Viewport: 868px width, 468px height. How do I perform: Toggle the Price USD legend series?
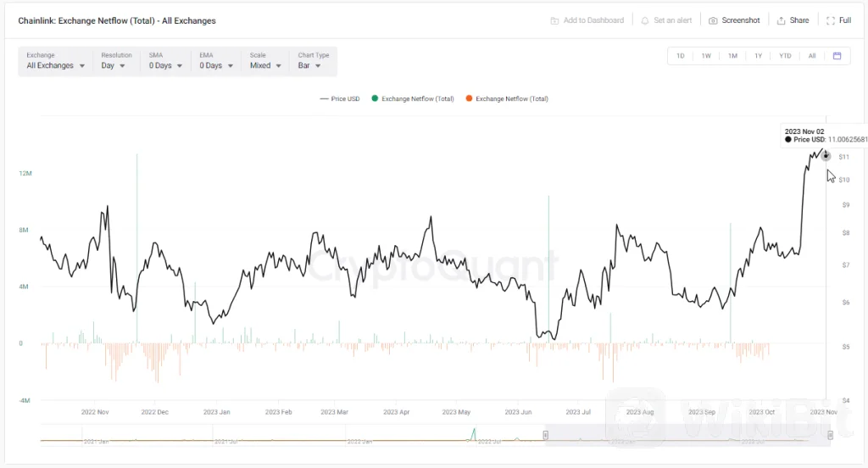pyautogui.click(x=340, y=99)
